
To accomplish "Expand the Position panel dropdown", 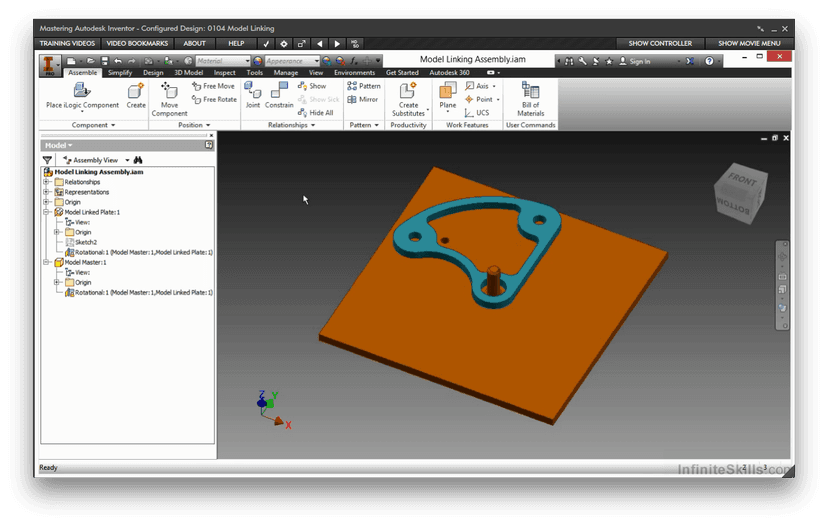I will pos(208,125).
